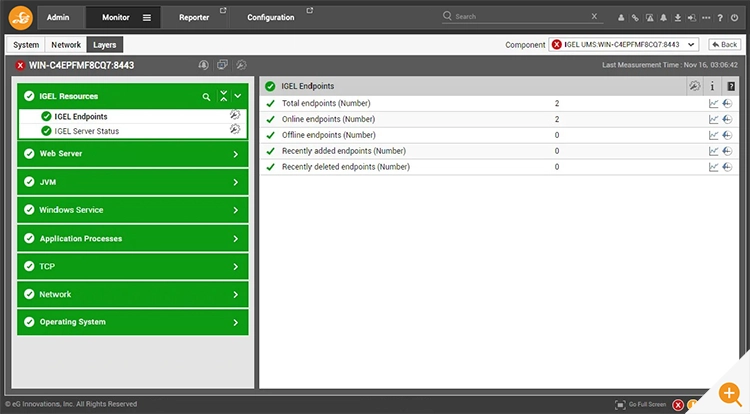Switch to the Layers tab
Viewport: 750px width, 414px height.
coord(105,44)
